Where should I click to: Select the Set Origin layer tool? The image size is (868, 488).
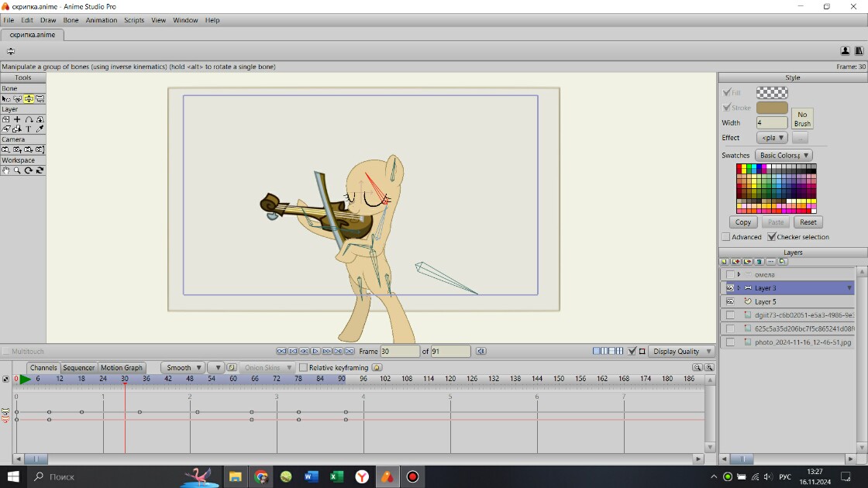pos(6,119)
